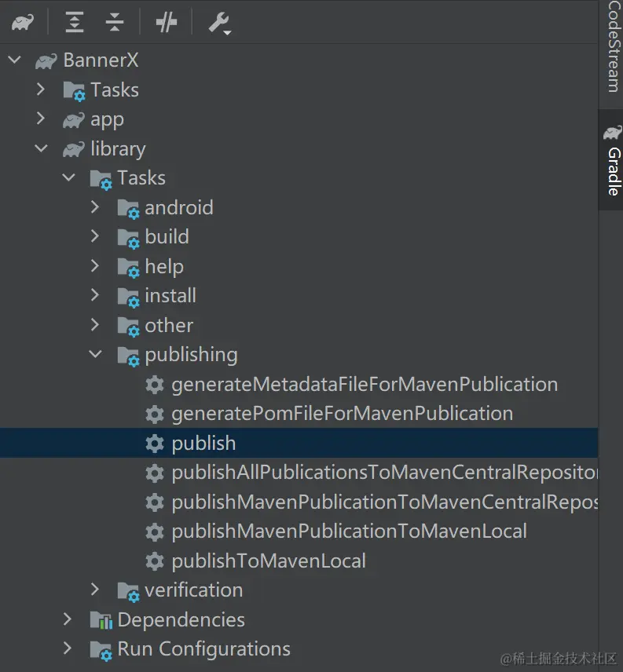
Task: Open Gradle build tool settings wrench
Action: [218, 24]
